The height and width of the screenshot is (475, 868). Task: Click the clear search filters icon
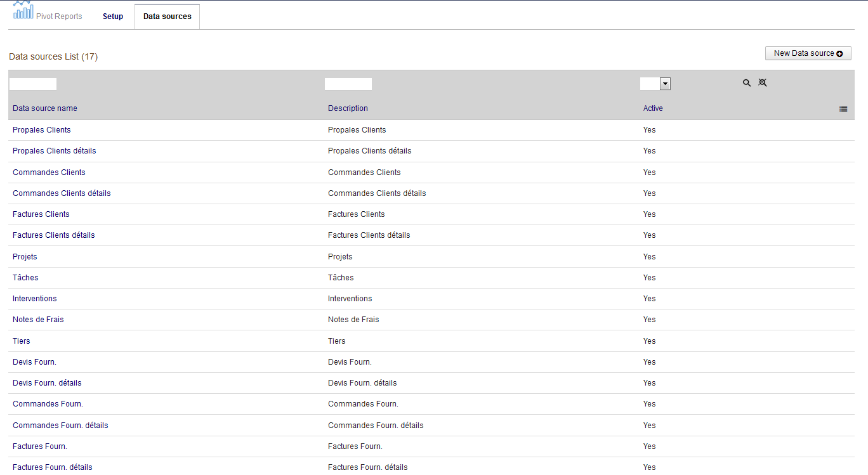[763, 83]
